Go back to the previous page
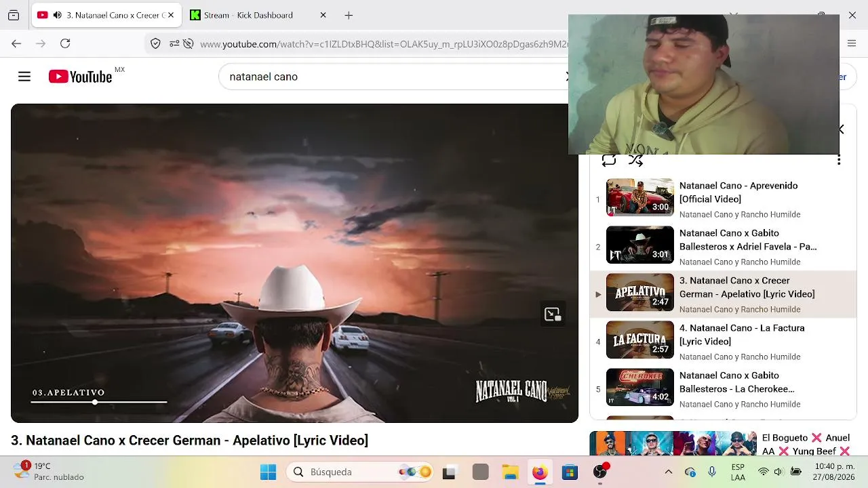This screenshot has height=488, width=868. point(16,43)
